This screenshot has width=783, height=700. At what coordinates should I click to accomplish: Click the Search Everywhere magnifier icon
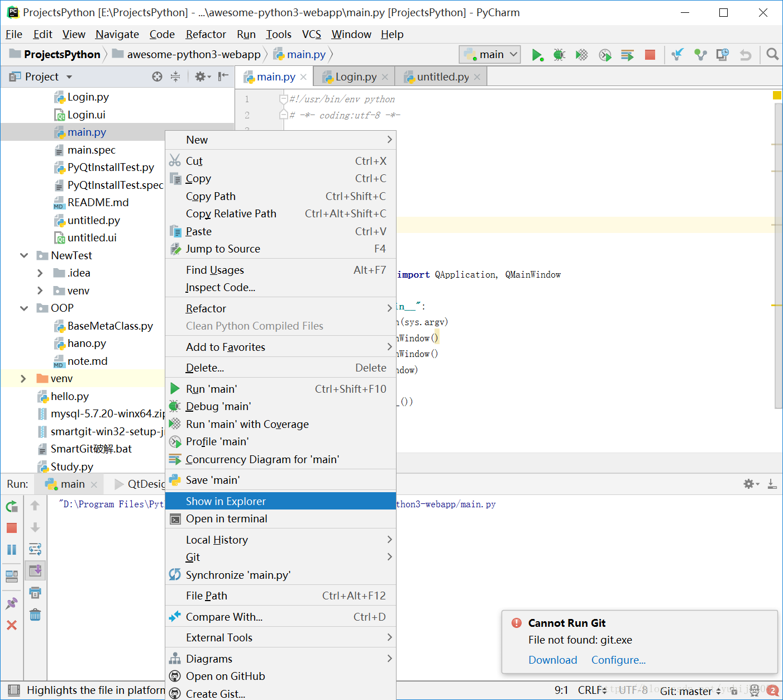[x=772, y=54]
